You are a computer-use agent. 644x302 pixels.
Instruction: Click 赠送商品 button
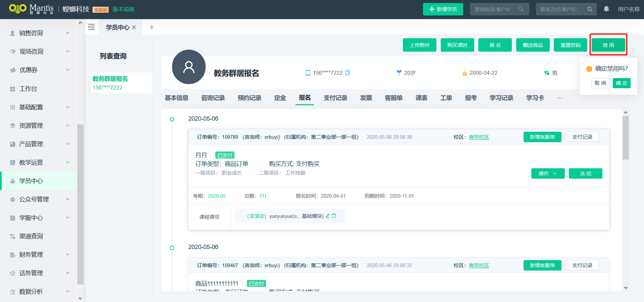533,45
